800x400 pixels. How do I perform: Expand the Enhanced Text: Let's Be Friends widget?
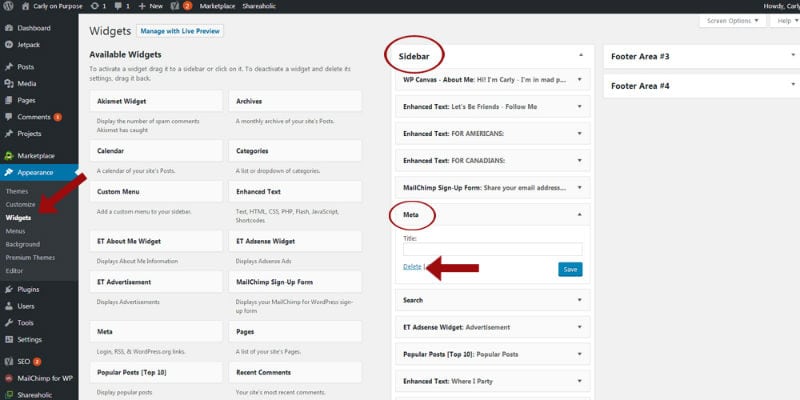click(x=580, y=107)
